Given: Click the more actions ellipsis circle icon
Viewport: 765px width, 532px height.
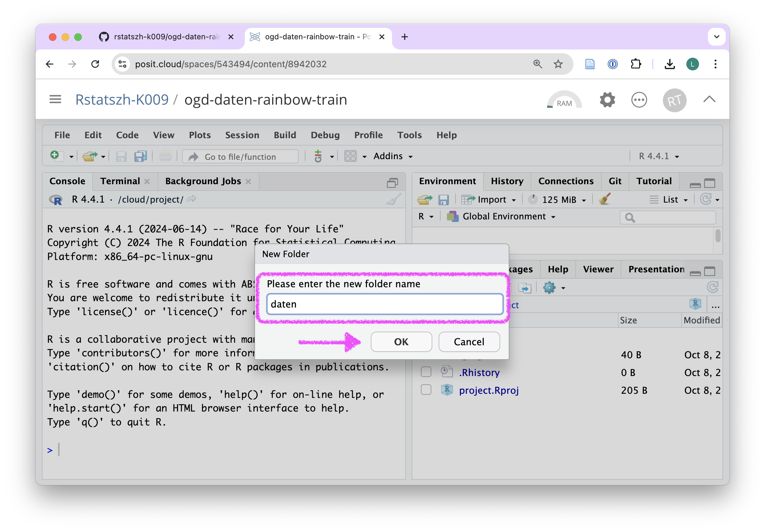Looking at the screenshot, I should click(639, 100).
